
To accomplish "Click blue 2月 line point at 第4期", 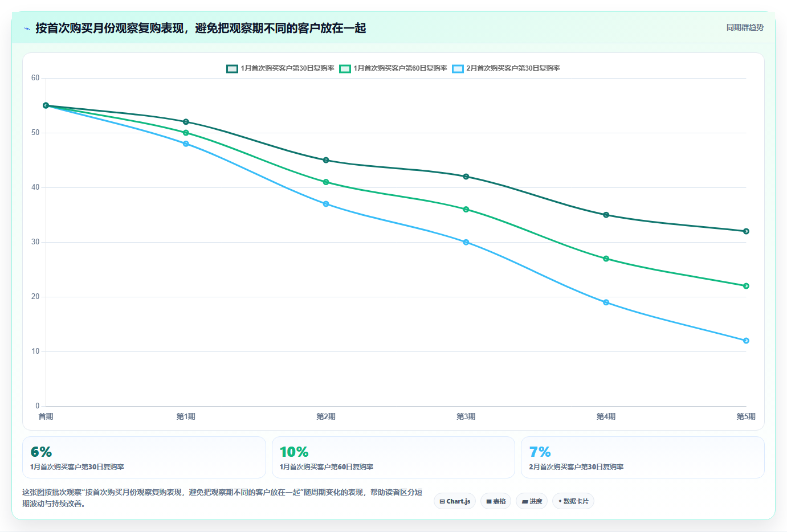I will click(x=606, y=302).
